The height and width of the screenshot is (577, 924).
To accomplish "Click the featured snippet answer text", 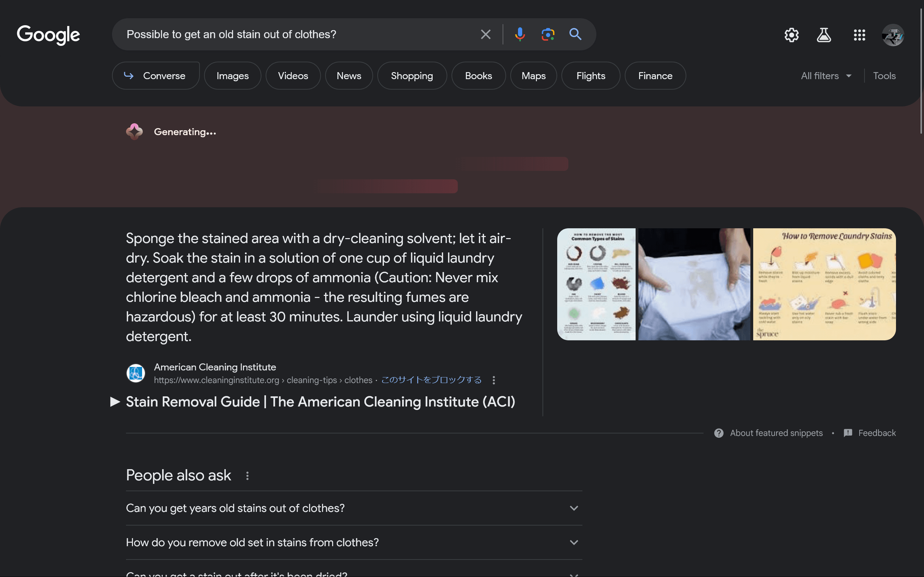I will click(x=324, y=287).
